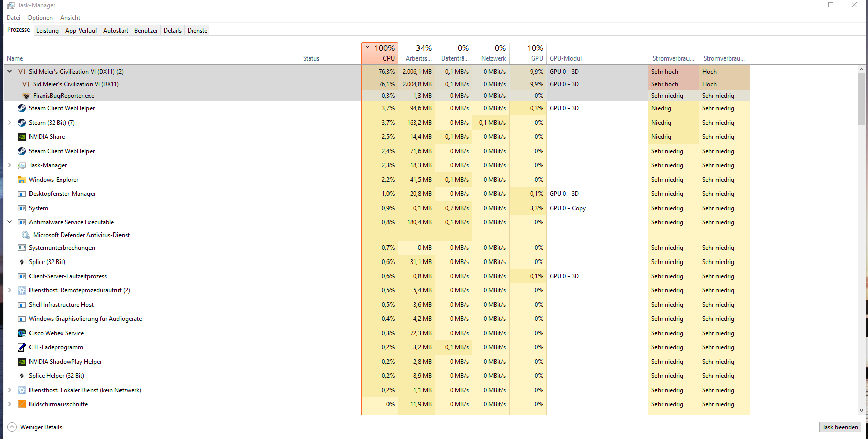Sort by the GPU percentage column header
868x439 pixels.
click(528, 53)
